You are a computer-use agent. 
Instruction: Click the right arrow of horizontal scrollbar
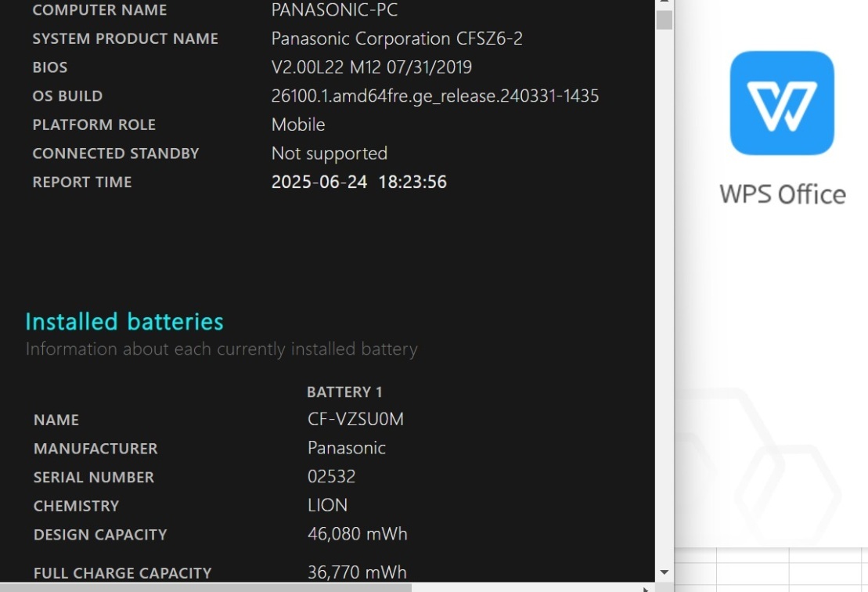pos(646,588)
